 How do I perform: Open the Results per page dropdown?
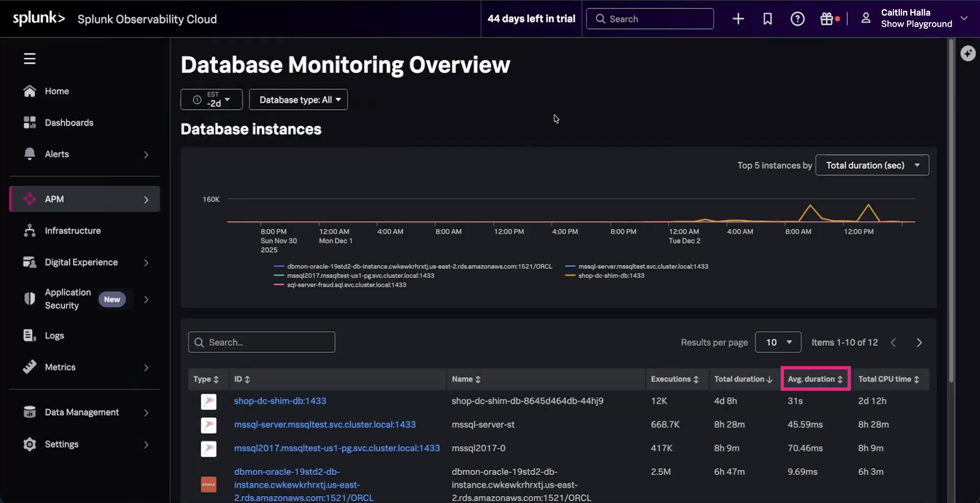pos(778,342)
